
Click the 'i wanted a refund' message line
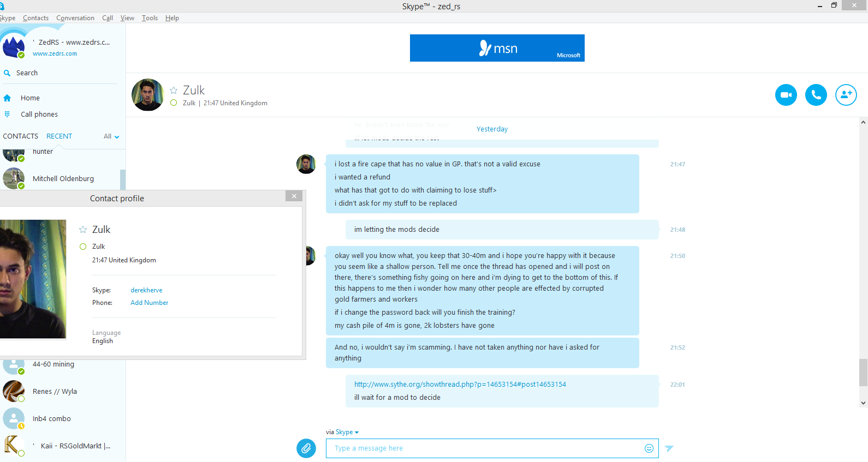362,177
